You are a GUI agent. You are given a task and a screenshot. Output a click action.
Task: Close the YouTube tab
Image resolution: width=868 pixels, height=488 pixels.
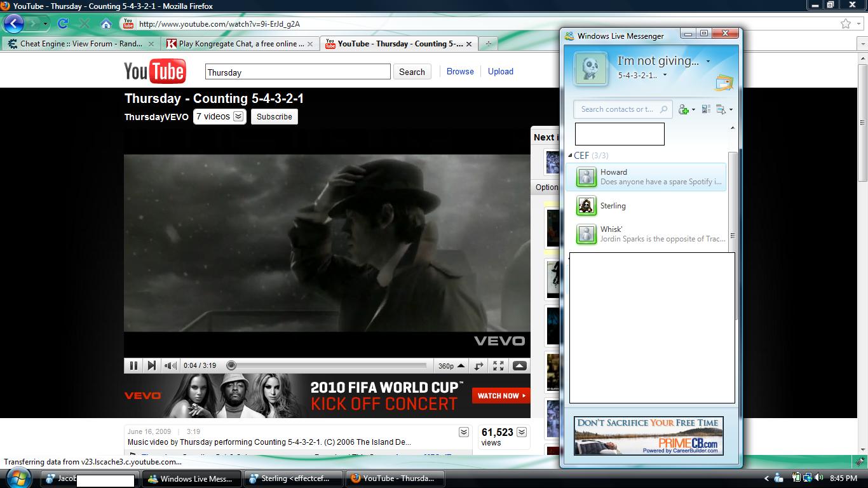470,44
